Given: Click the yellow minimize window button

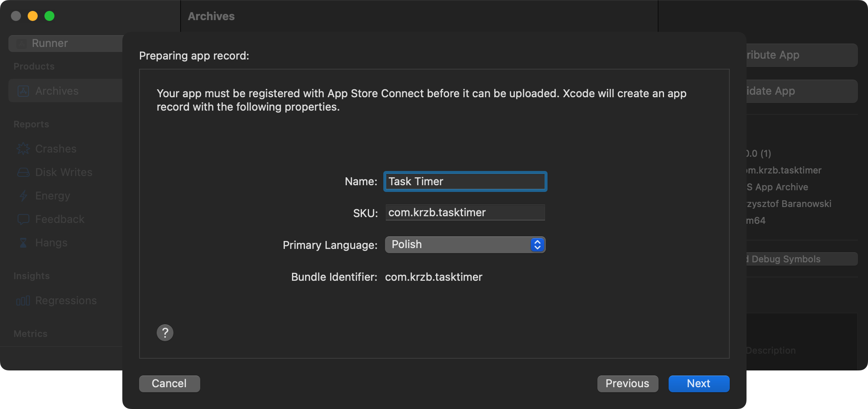Looking at the screenshot, I should [33, 16].
